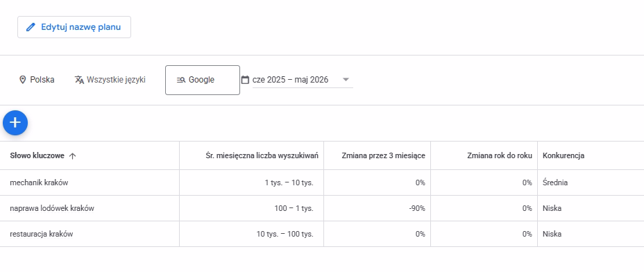Open the Google search network selector
This screenshot has width=644, height=272.
pyautogui.click(x=203, y=80)
